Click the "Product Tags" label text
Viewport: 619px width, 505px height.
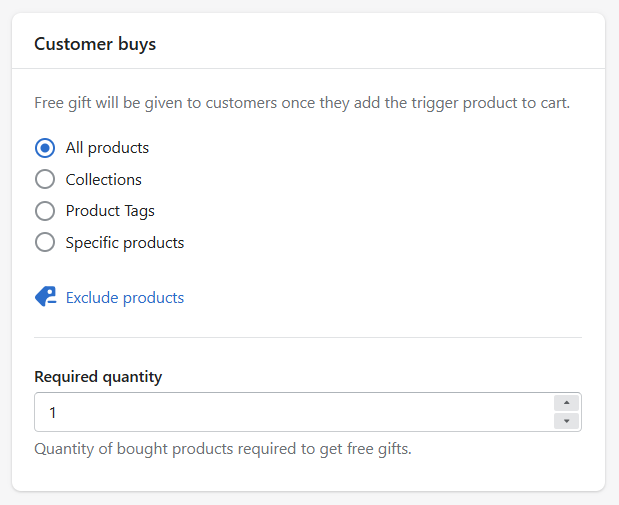pos(110,211)
